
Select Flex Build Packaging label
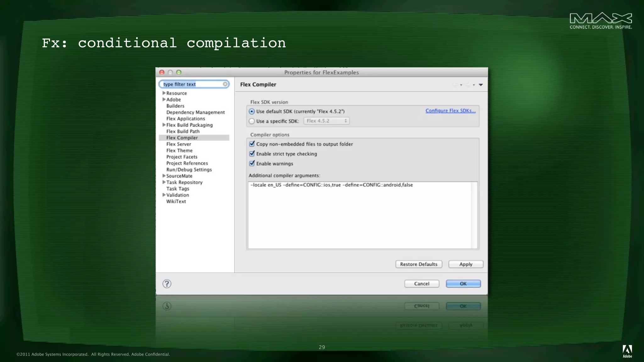(190, 125)
